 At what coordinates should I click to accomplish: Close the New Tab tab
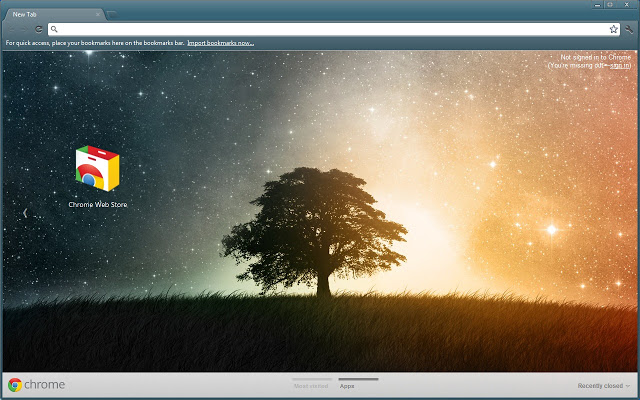(97, 15)
